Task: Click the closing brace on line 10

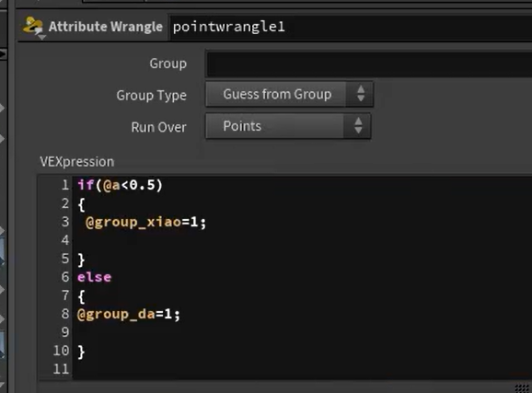Action: click(81, 352)
